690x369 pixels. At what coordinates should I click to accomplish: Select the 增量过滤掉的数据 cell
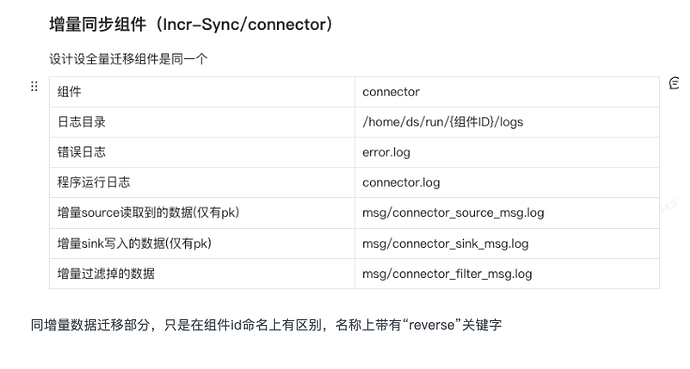pyautogui.click(x=202, y=274)
